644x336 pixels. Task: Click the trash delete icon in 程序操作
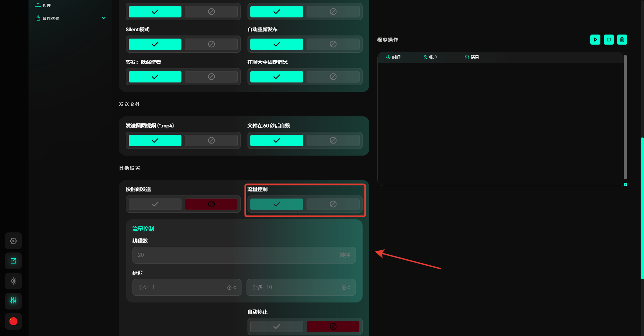(622, 40)
